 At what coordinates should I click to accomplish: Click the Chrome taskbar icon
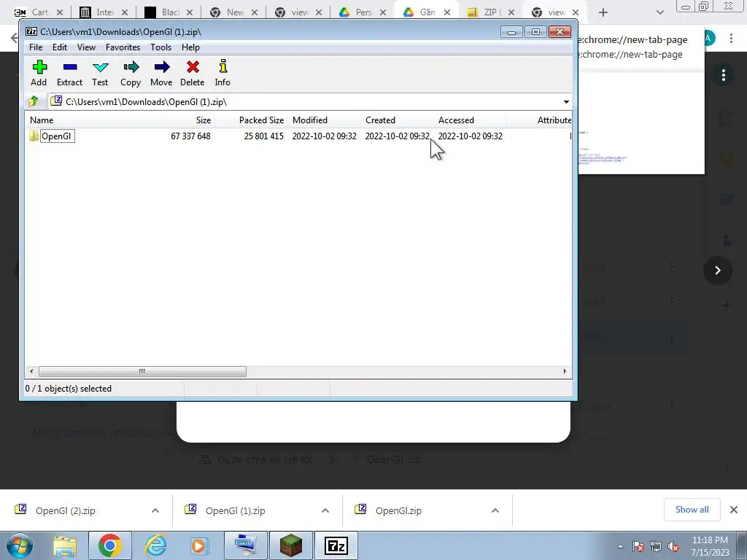click(x=109, y=545)
